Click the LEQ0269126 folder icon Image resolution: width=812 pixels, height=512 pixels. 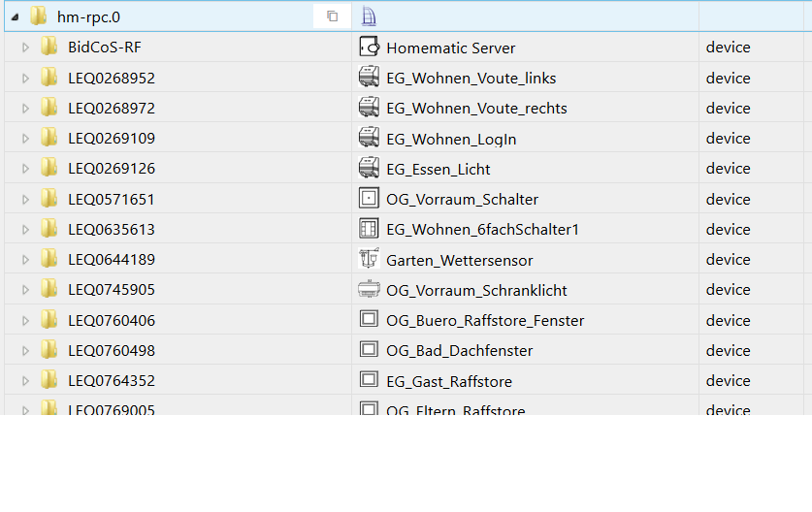pos(49,168)
